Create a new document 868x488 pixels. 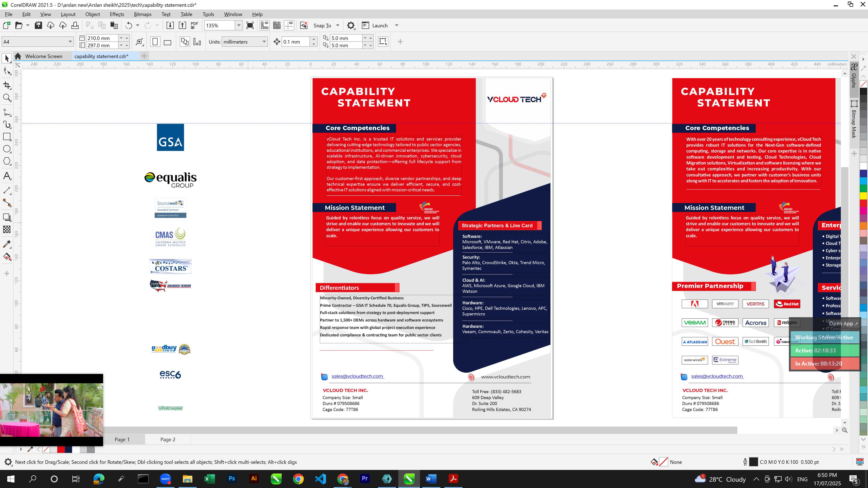tap(7, 25)
